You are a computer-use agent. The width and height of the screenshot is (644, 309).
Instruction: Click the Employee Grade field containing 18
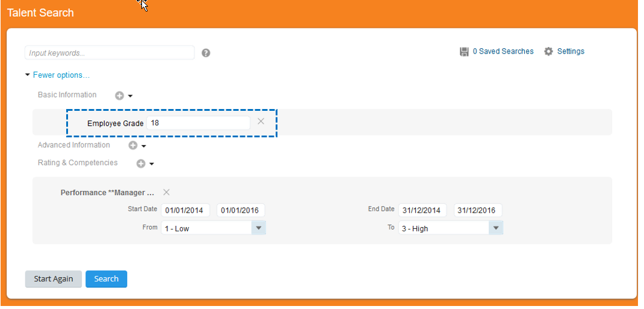pos(199,123)
